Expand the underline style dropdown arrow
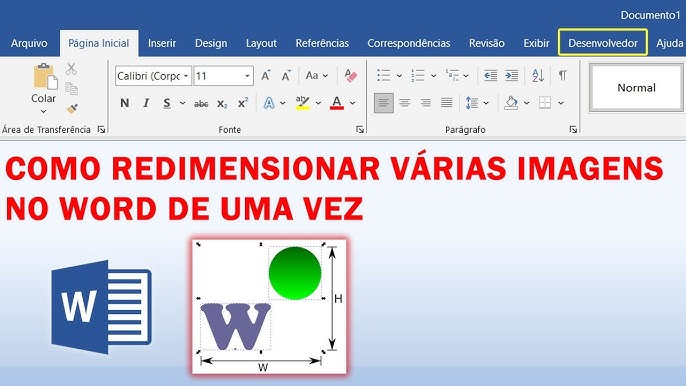Screen dimensions: 686x386 click(x=182, y=103)
